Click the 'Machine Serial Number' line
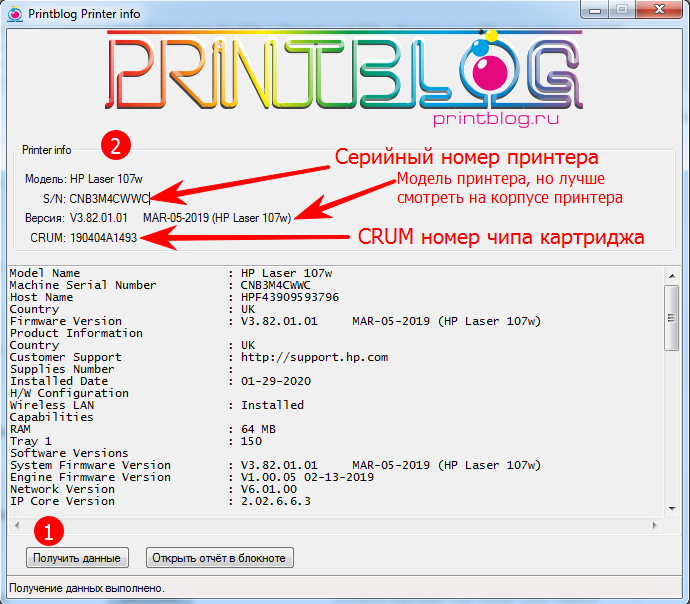Screen dimensions: 690x604 click(160, 285)
